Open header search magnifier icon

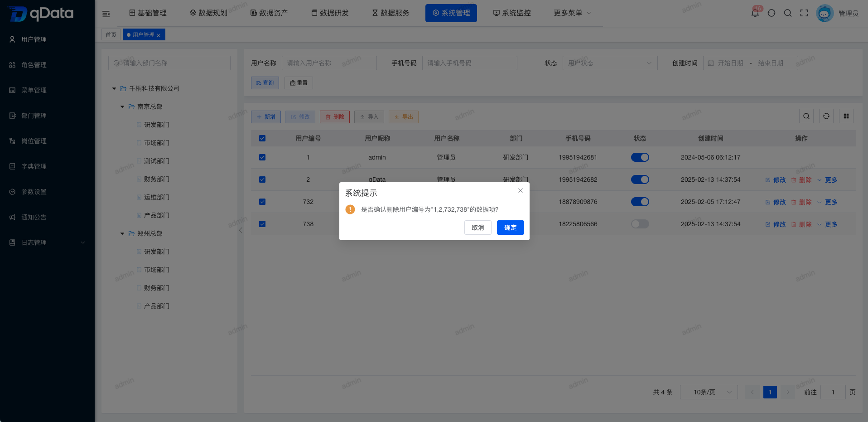pyautogui.click(x=788, y=13)
